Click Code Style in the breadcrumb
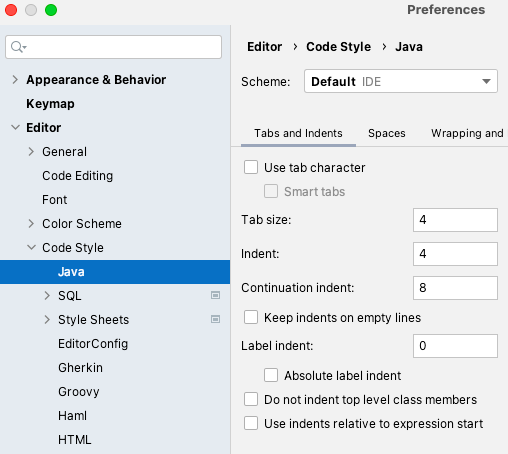Image resolution: width=508 pixels, height=454 pixels. (x=338, y=47)
